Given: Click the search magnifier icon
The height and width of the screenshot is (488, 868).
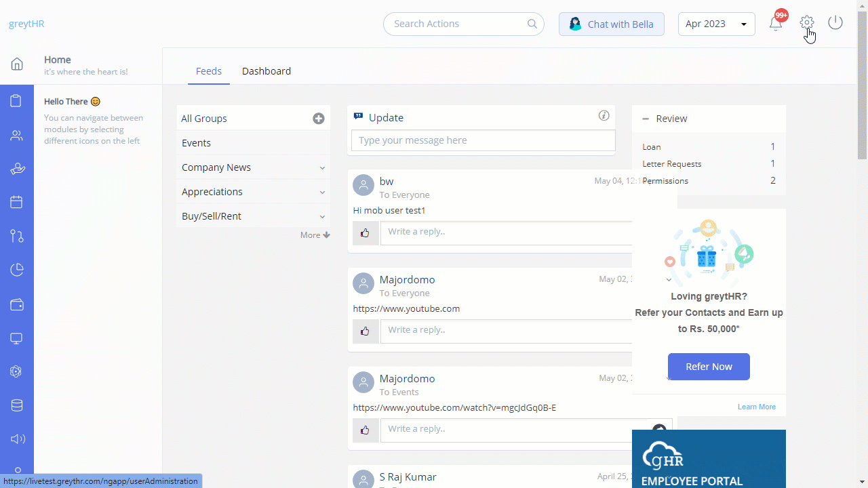Looking at the screenshot, I should (x=532, y=24).
